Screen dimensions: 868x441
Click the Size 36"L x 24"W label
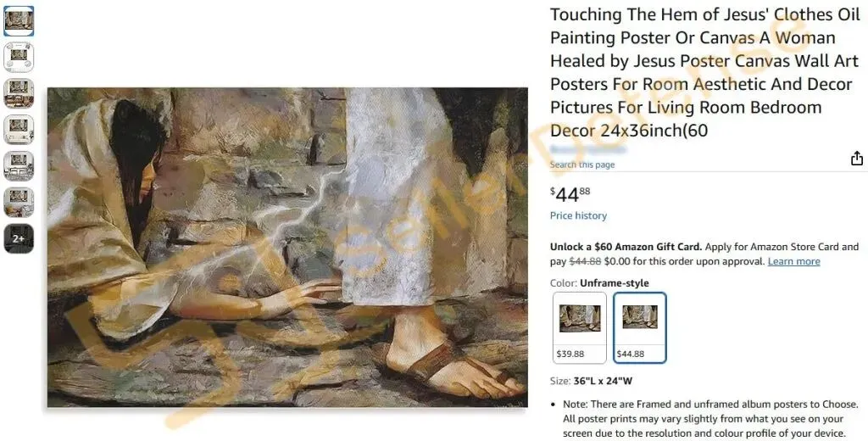(x=591, y=381)
